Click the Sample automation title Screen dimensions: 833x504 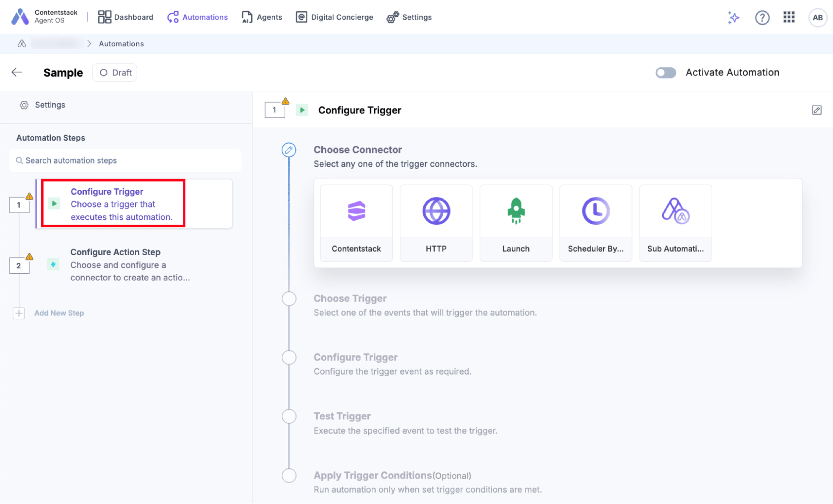63,73
